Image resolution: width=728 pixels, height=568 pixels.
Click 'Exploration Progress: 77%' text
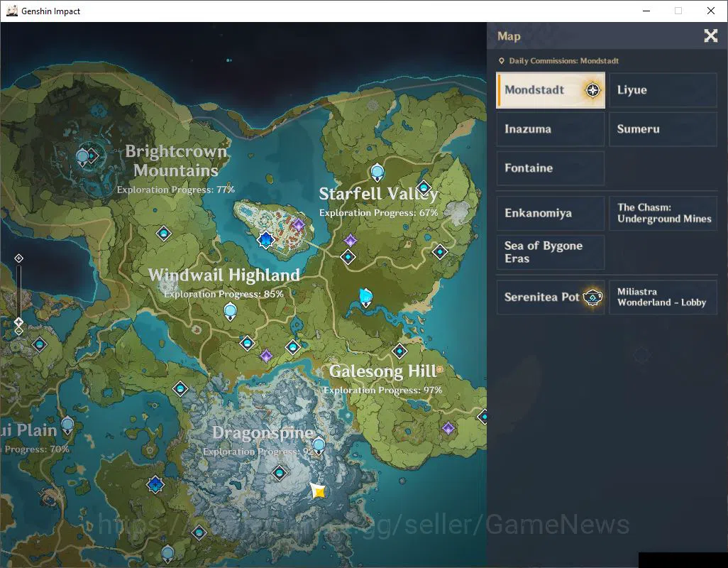pos(175,190)
